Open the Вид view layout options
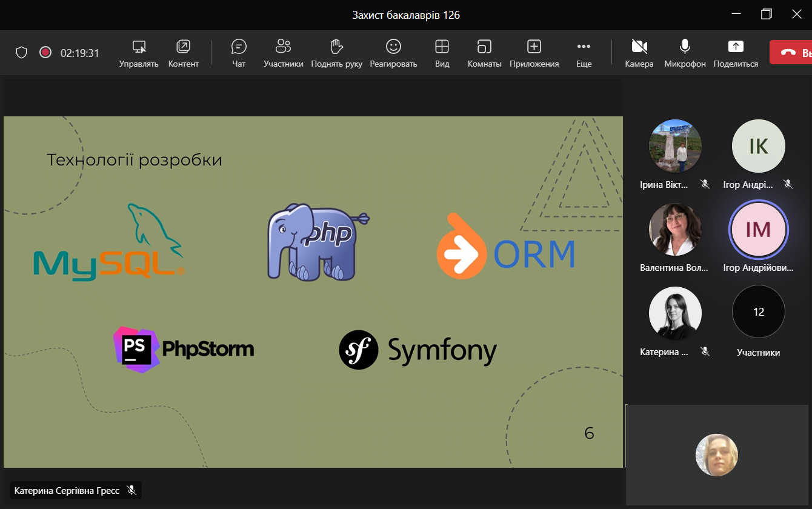 [442, 52]
